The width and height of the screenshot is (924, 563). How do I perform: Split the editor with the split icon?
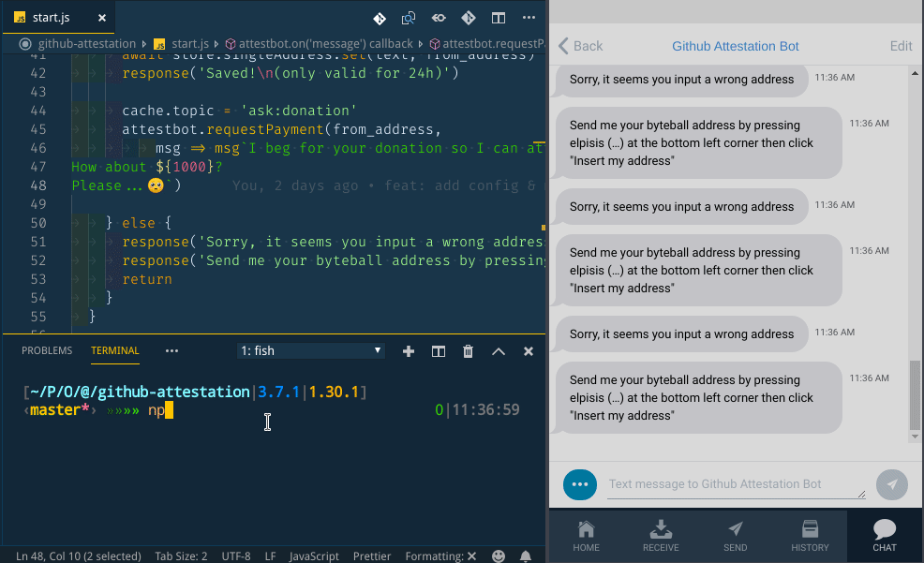(499, 18)
